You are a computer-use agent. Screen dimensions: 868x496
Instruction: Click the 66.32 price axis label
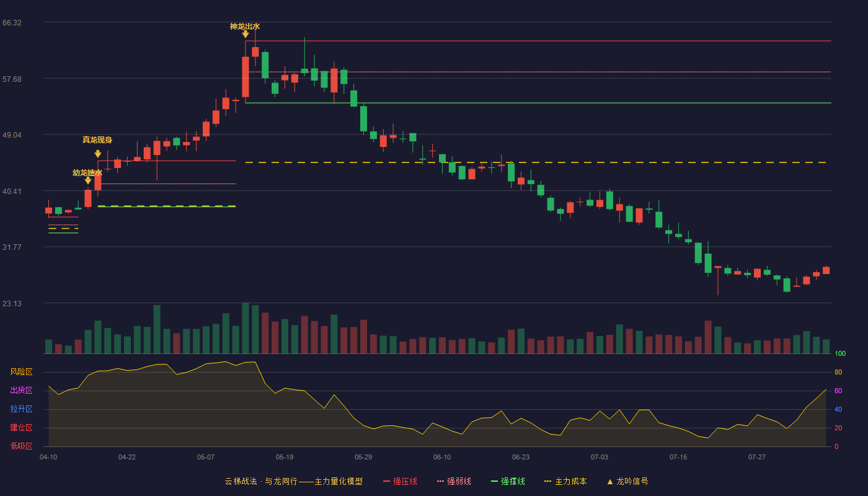pos(12,23)
